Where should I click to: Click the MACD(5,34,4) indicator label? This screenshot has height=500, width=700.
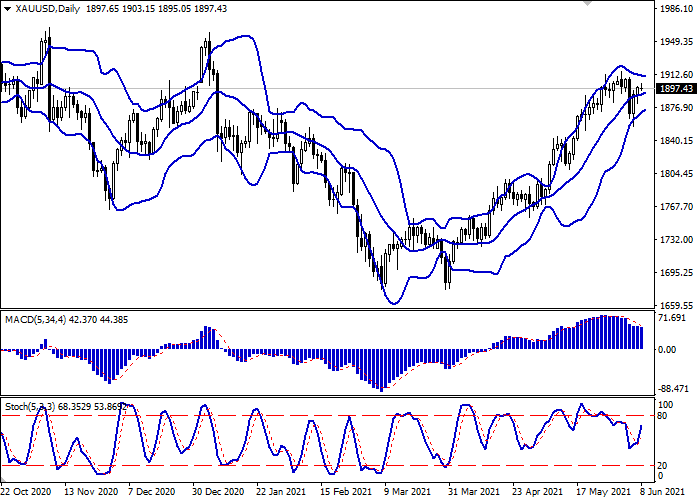[35, 320]
